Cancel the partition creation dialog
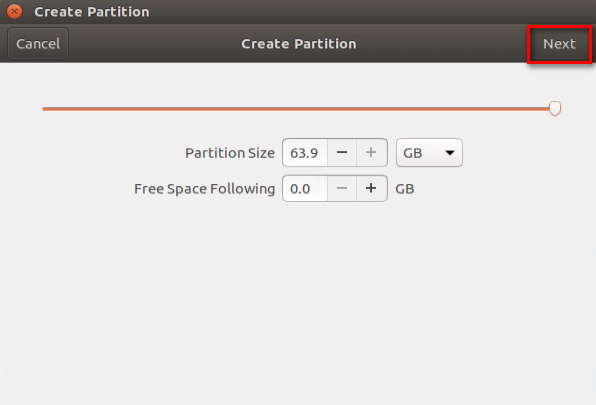 [x=38, y=44]
